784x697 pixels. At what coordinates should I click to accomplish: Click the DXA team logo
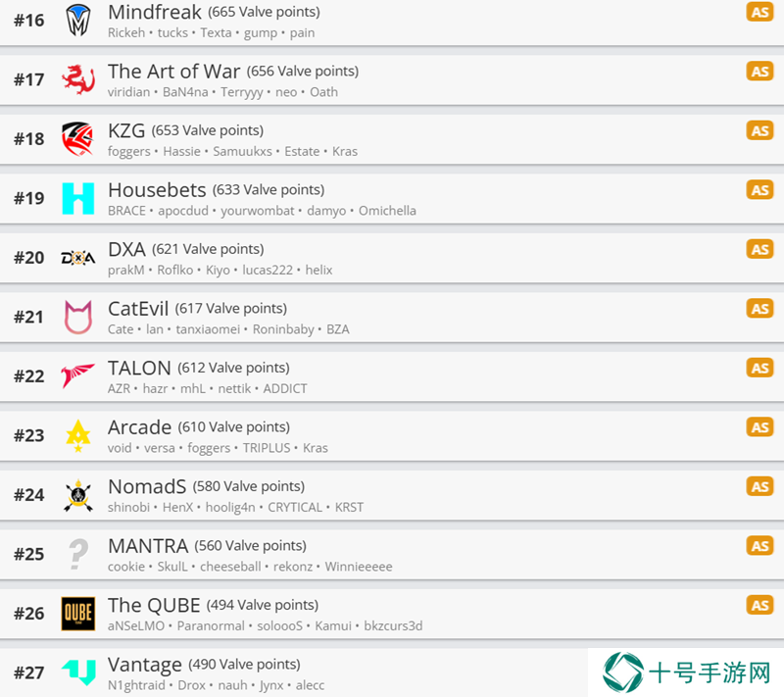(x=78, y=258)
